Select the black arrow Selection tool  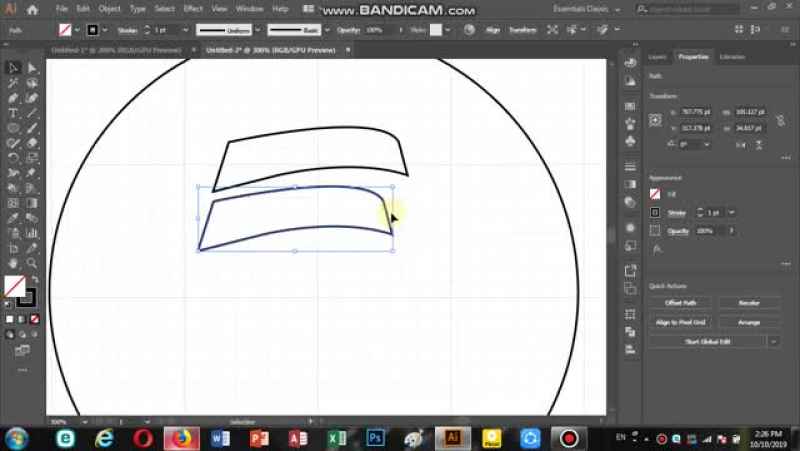coord(13,67)
